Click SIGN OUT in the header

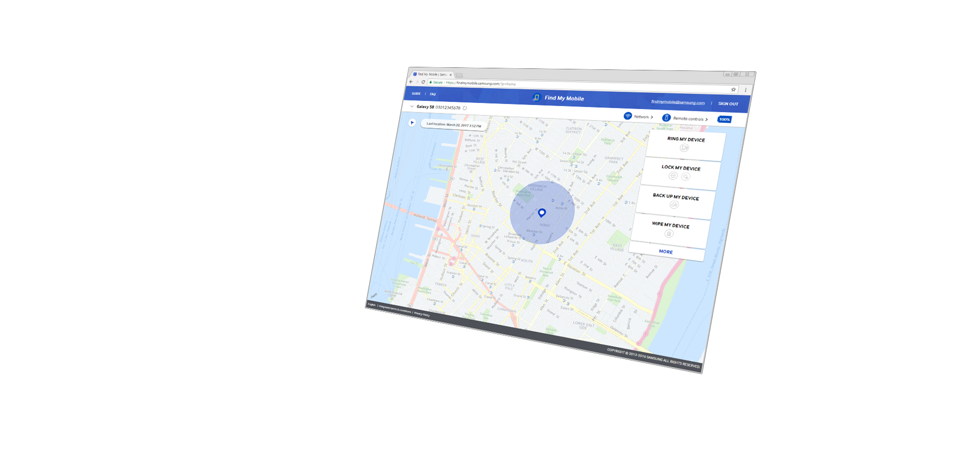[x=728, y=104]
